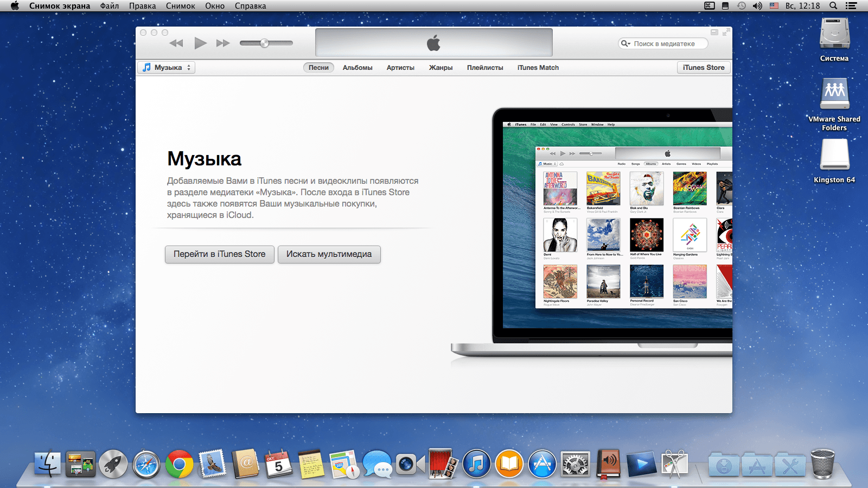This screenshot has width=868, height=488.
Task: Select the 'Kingston 64' drive on the desktop
Action: (x=834, y=161)
